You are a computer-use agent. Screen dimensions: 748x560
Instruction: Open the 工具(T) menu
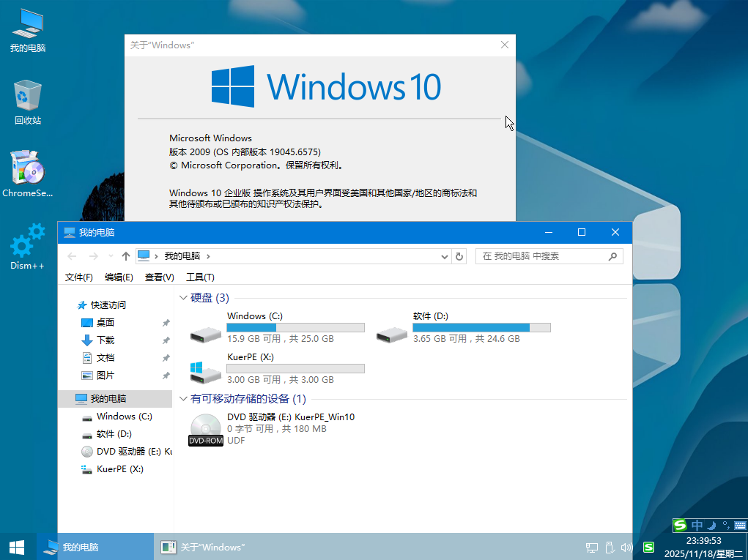click(200, 277)
